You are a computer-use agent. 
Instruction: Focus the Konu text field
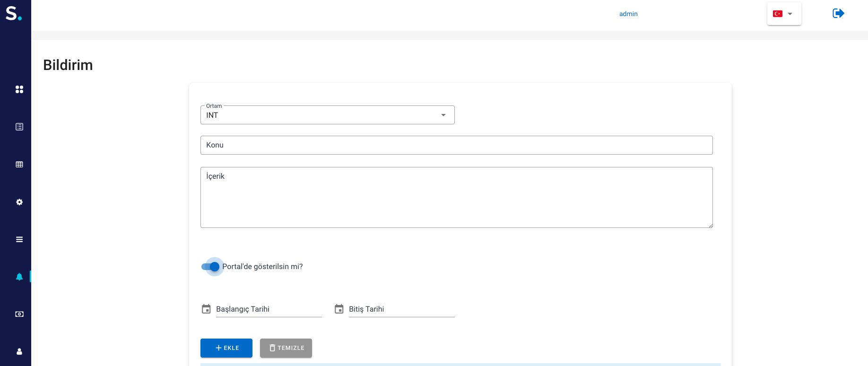click(x=456, y=145)
